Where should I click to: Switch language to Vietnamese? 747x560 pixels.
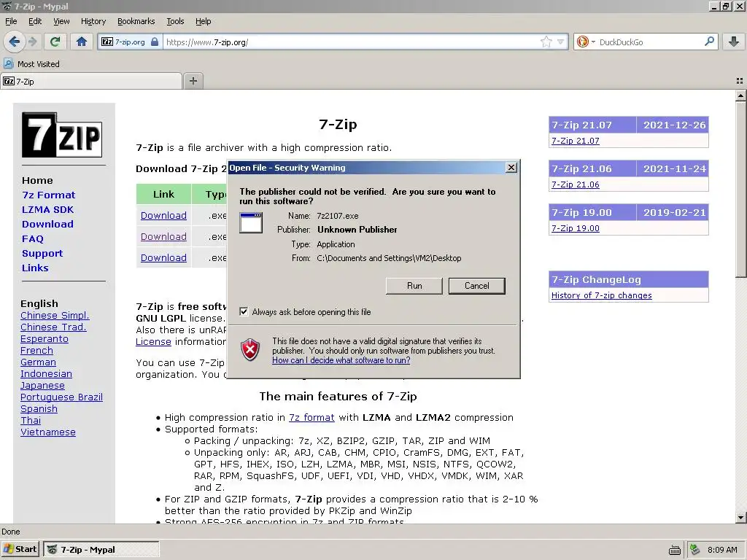[48, 432]
